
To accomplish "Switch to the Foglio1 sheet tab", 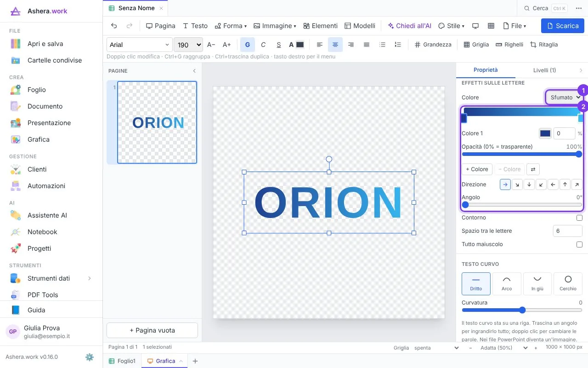I will (x=122, y=361).
